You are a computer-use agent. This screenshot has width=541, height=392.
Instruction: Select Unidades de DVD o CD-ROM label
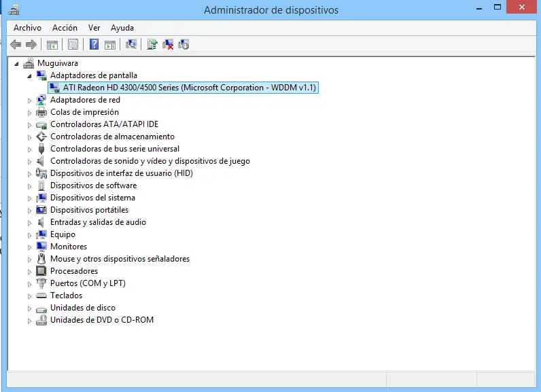coord(102,320)
